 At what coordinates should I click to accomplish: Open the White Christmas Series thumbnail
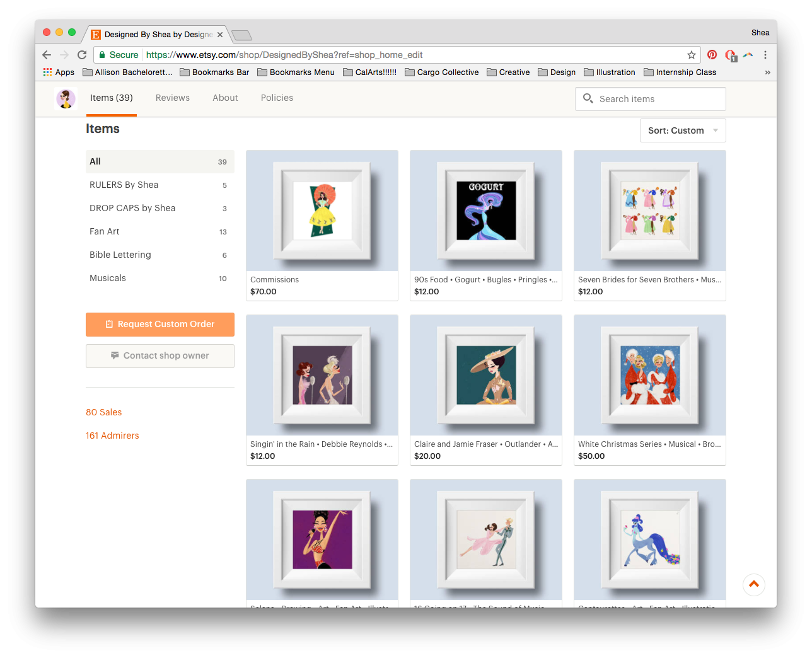[x=650, y=375]
